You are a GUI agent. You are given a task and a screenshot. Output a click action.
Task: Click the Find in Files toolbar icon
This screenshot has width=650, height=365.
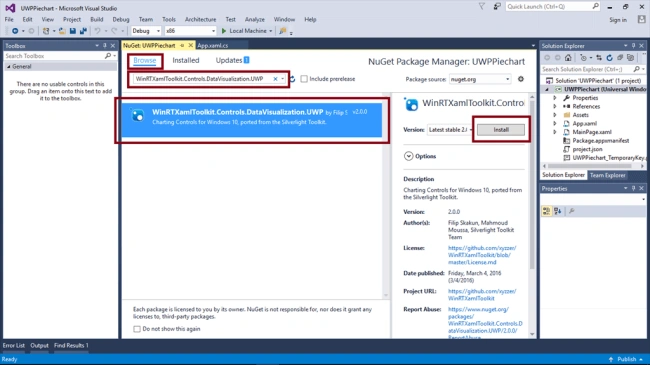click(x=283, y=31)
